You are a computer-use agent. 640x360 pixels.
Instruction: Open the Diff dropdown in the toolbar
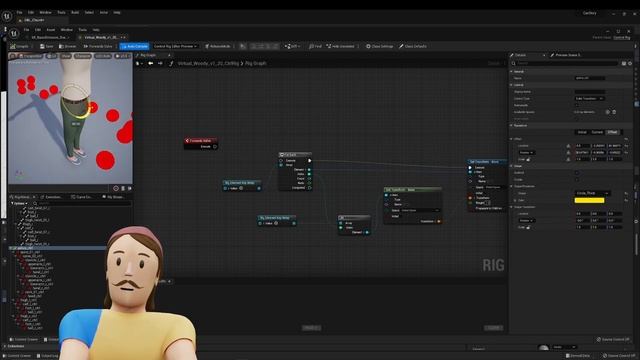point(292,47)
